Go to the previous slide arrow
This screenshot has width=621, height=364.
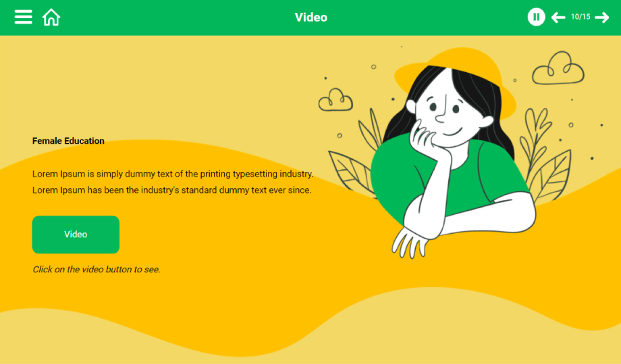(558, 18)
